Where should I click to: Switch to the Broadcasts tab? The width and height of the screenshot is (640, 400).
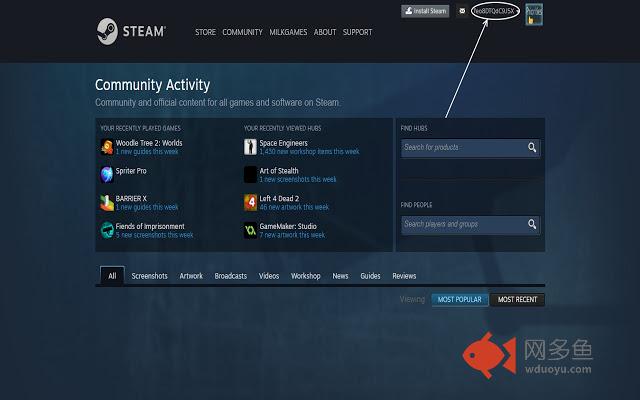pos(231,276)
